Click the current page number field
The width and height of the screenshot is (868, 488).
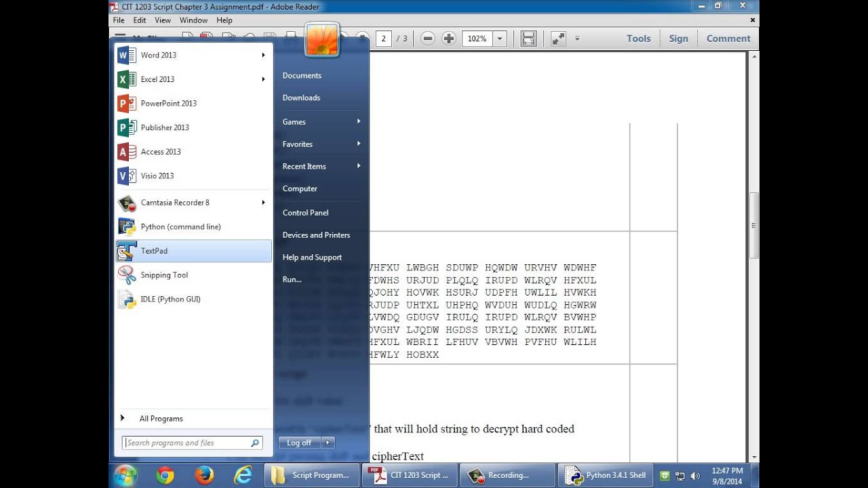tap(384, 39)
